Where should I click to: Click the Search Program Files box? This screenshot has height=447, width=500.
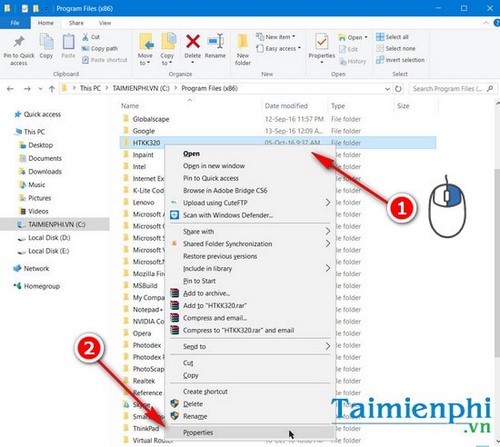click(452, 89)
